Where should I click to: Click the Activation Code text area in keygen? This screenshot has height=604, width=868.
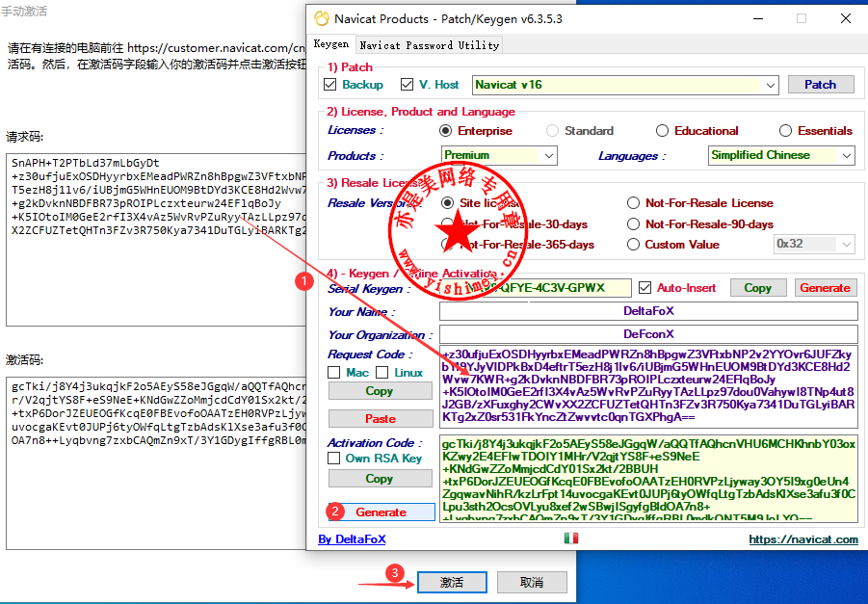pos(648,479)
